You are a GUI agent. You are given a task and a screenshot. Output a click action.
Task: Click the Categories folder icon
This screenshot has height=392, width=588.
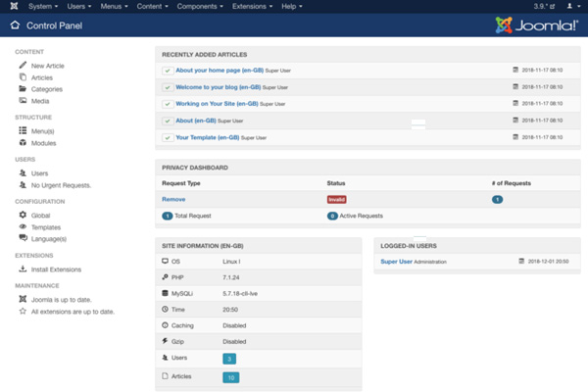(x=23, y=88)
